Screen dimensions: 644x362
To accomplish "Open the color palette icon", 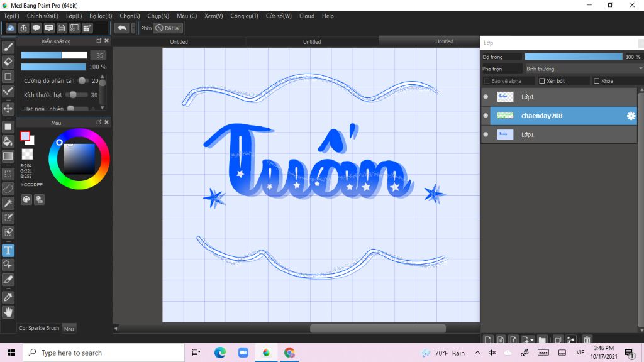I will click(x=26, y=199).
